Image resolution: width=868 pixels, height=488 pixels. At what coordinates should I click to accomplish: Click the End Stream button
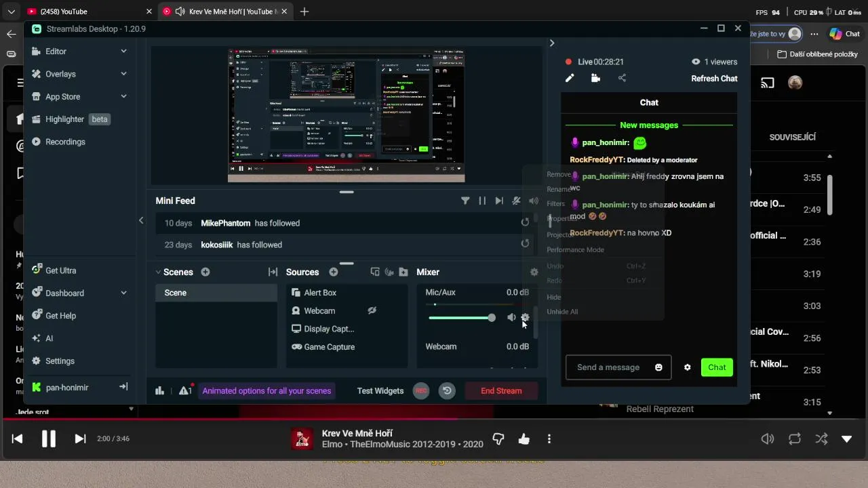point(501,390)
